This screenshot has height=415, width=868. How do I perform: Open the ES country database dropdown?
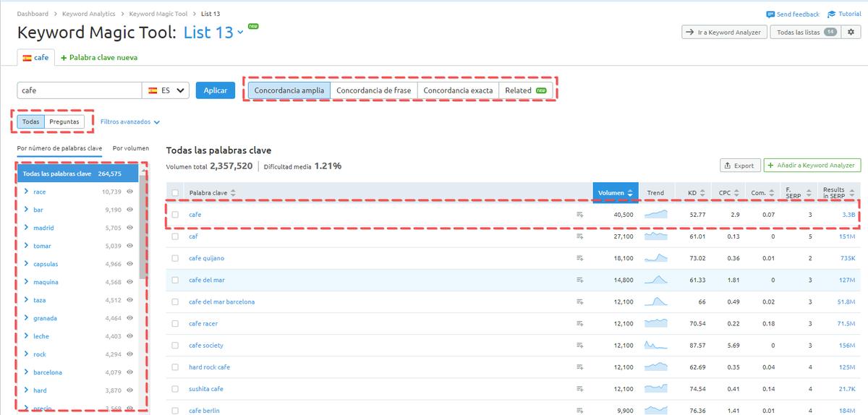[166, 90]
